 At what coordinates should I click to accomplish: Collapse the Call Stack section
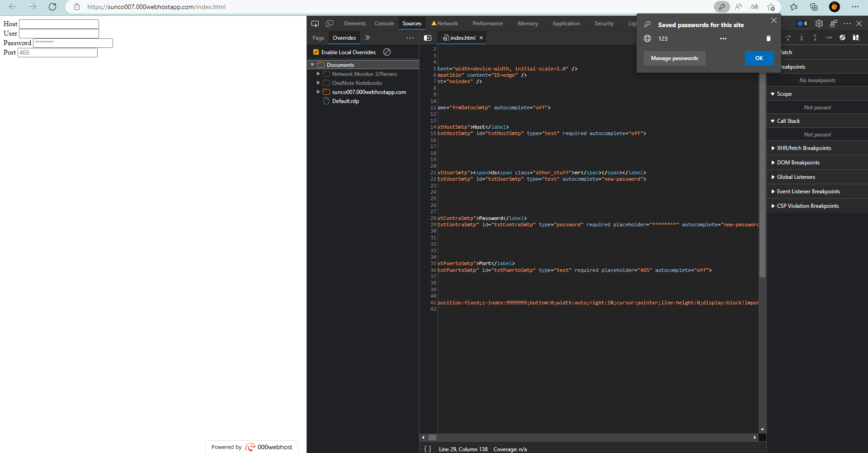coord(773,121)
